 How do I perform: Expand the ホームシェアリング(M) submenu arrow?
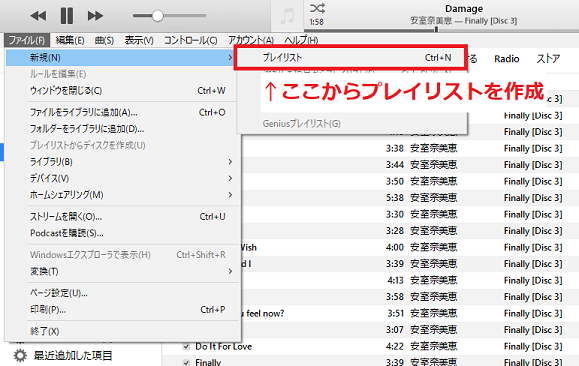(x=230, y=195)
